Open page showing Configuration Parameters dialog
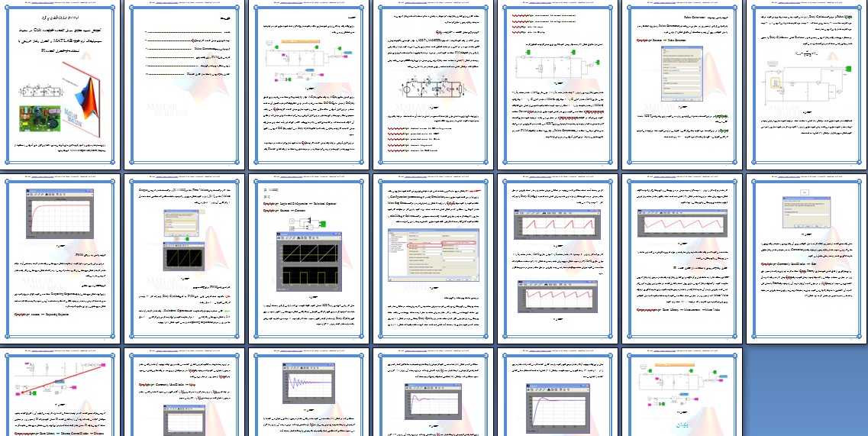This screenshot has height=436, width=868. click(434, 260)
